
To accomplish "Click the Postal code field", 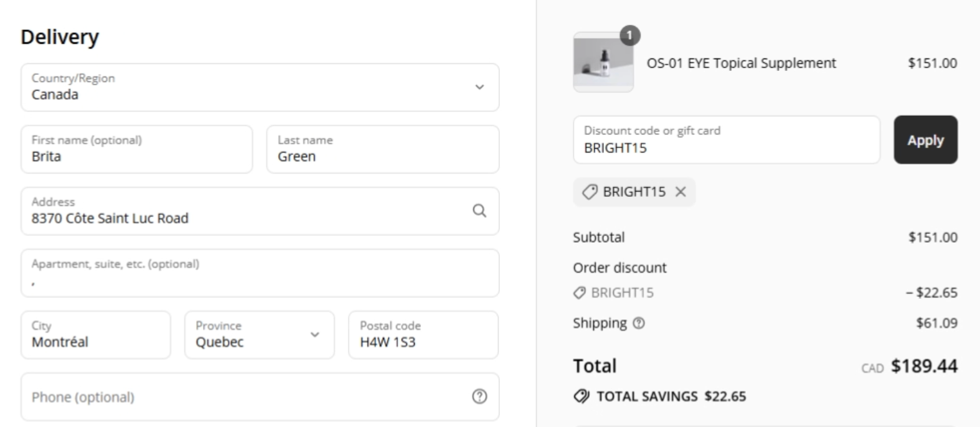I will (x=423, y=335).
